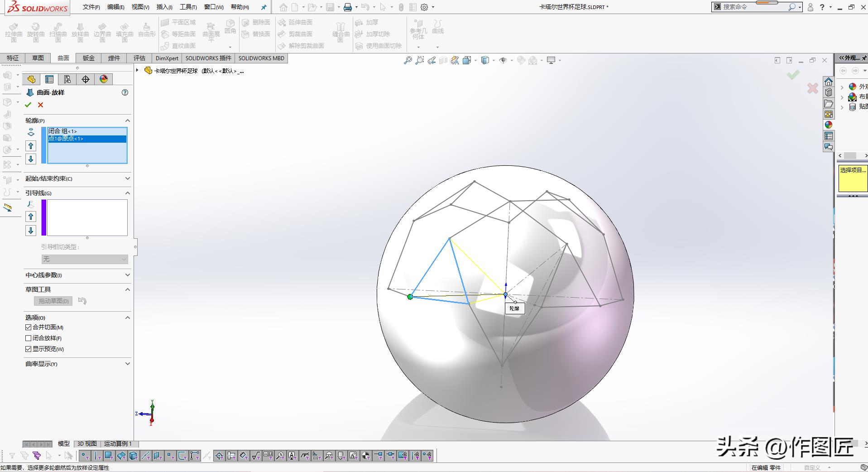Click the Zoom to Fit magnifier icon
Image resolution: width=868 pixels, height=472 pixels.
point(408,60)
